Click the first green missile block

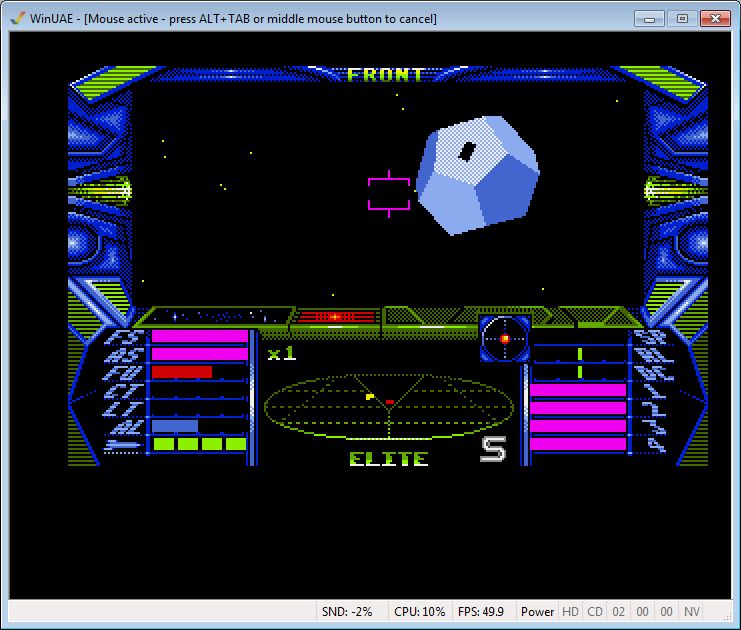[x=164, y=444]
